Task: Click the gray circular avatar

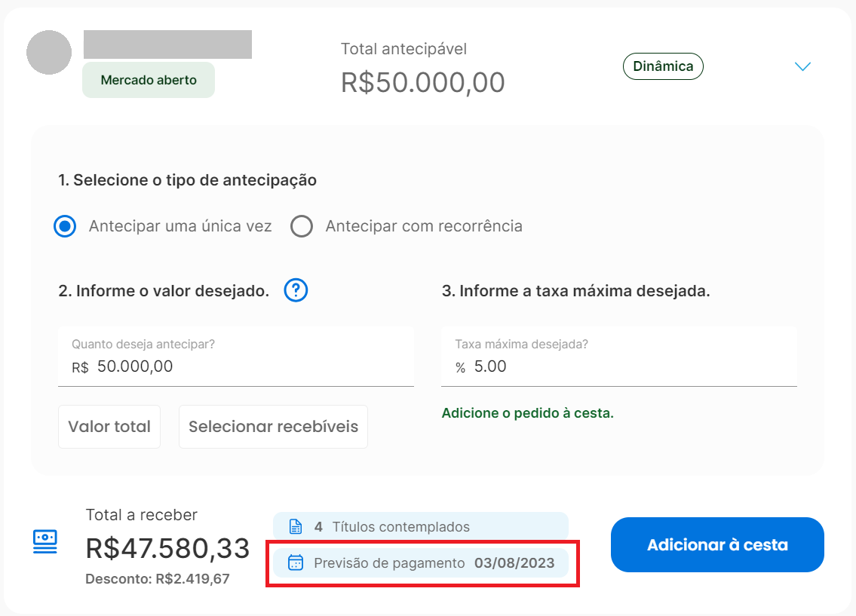Action: (49, 52)
